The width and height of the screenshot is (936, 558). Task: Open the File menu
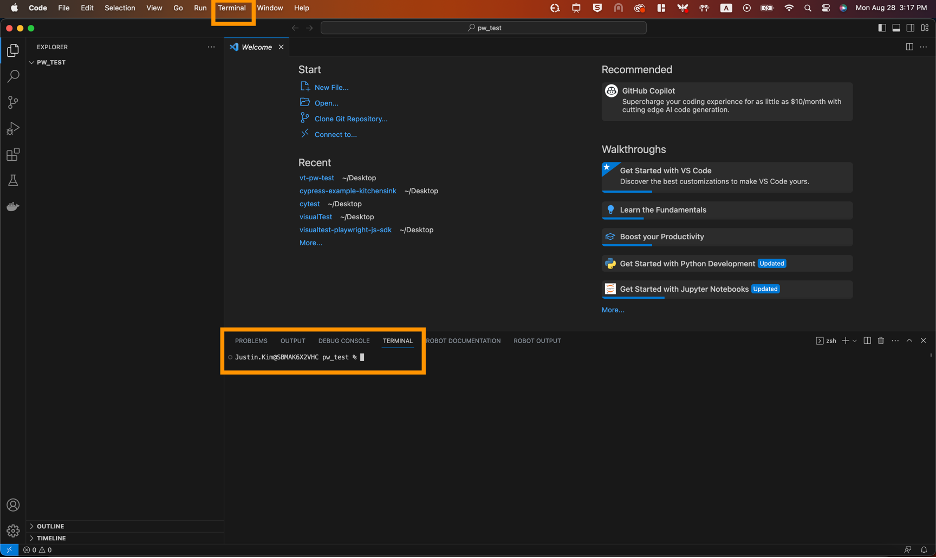pos(63,8)
